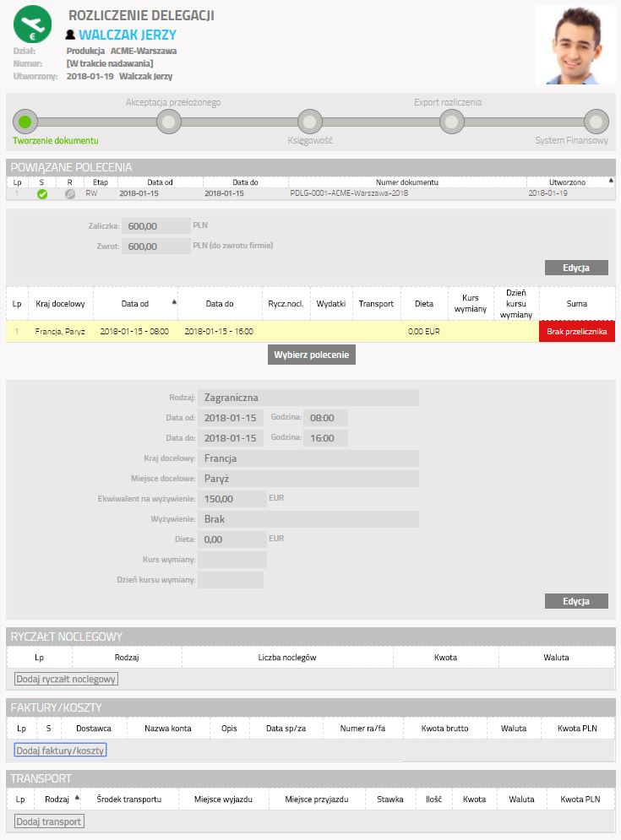Click the grey R column icon in order row

pyautogui.click(x=70, y=194)
